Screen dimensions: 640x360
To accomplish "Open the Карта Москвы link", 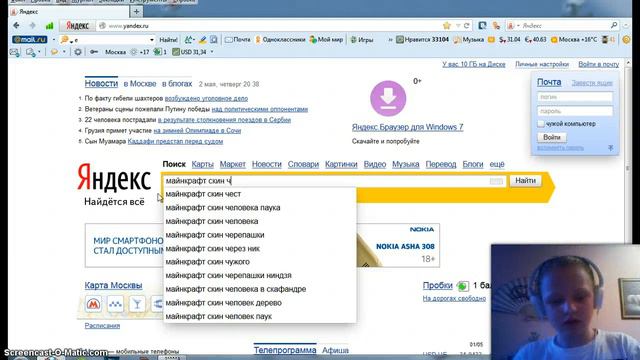I will click(x=113, y=285).
